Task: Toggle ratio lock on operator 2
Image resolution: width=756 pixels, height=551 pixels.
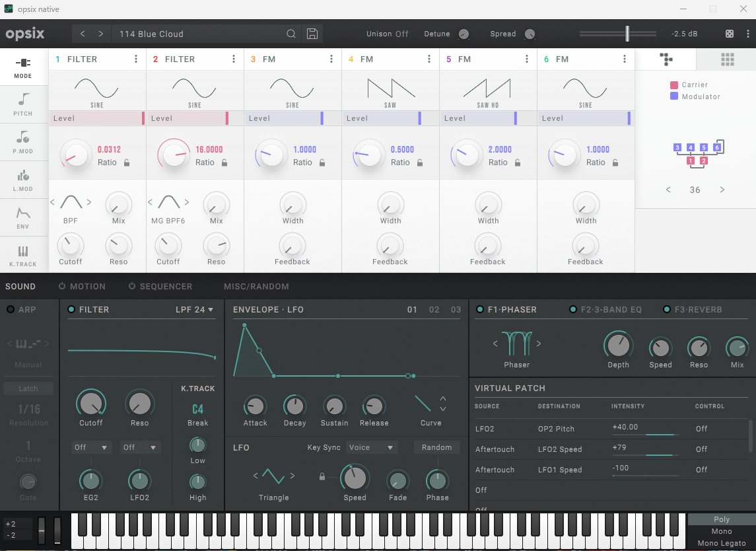Action: click(x=224, y=163)
